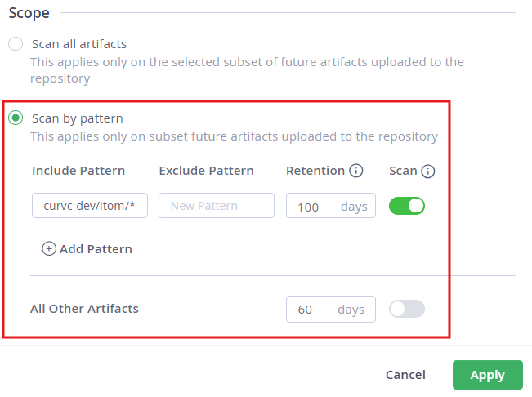This screenshot has height=397, width=532.
Task: Click the Scan all artifacts label text
Action: (78, 44)
